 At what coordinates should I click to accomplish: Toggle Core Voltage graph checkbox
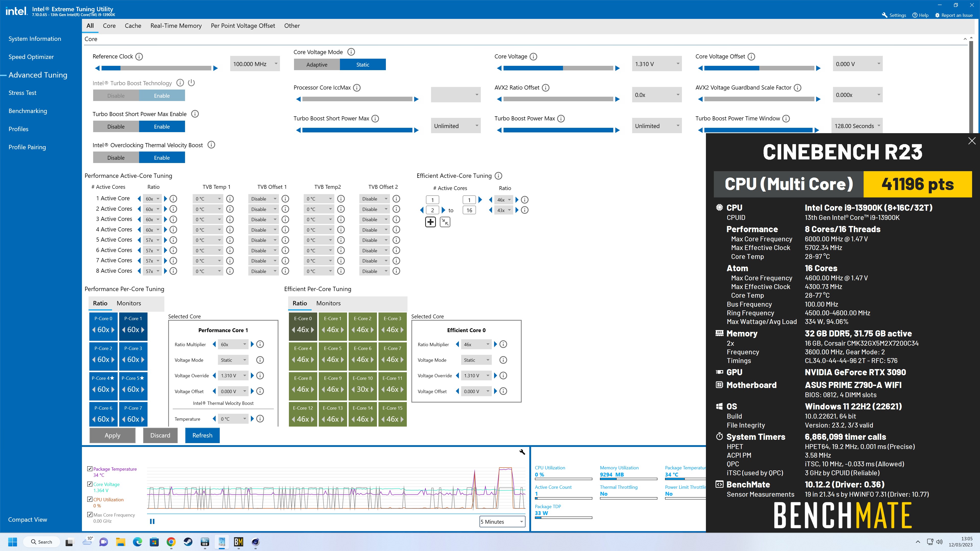tap(90, 484)
